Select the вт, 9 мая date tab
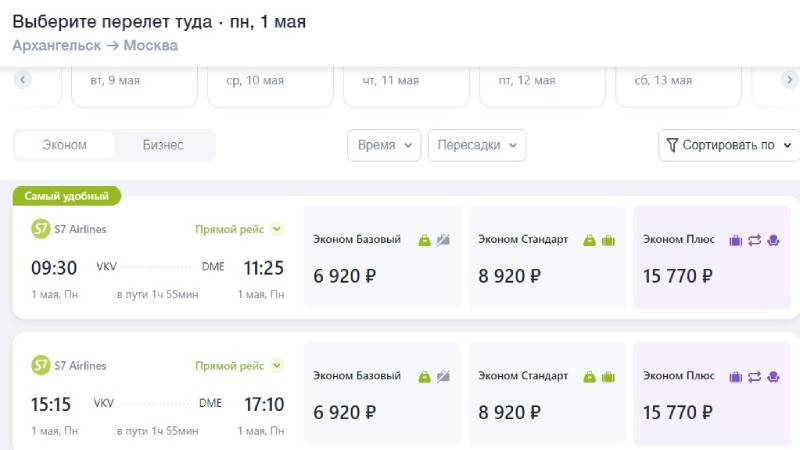The height and width of the screenshot is (450, 800). 134,81
